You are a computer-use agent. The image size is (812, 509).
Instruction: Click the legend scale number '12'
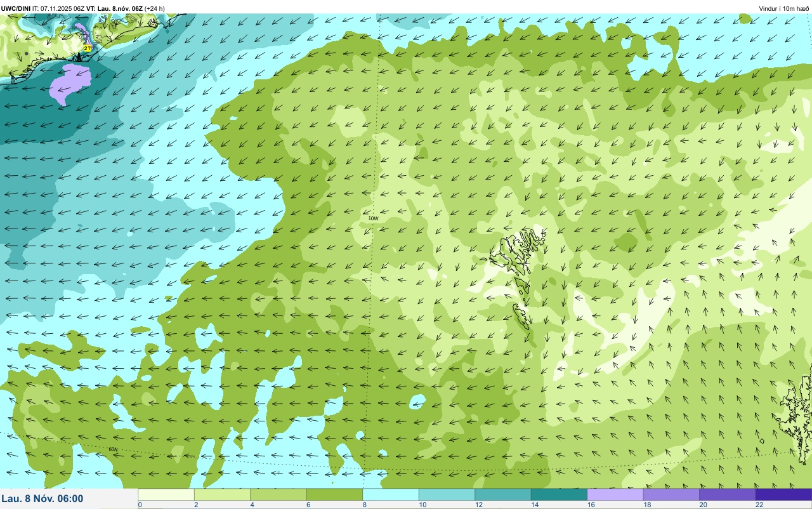pyautogui.click(x=479, y=505)
